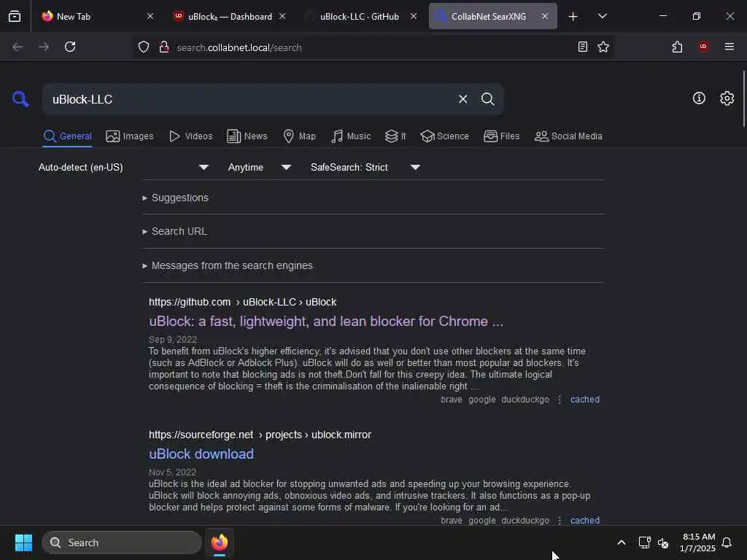Viewport: 747px width, 560px height.
Task: Toggle reader view icon
Action: (582, 47)
